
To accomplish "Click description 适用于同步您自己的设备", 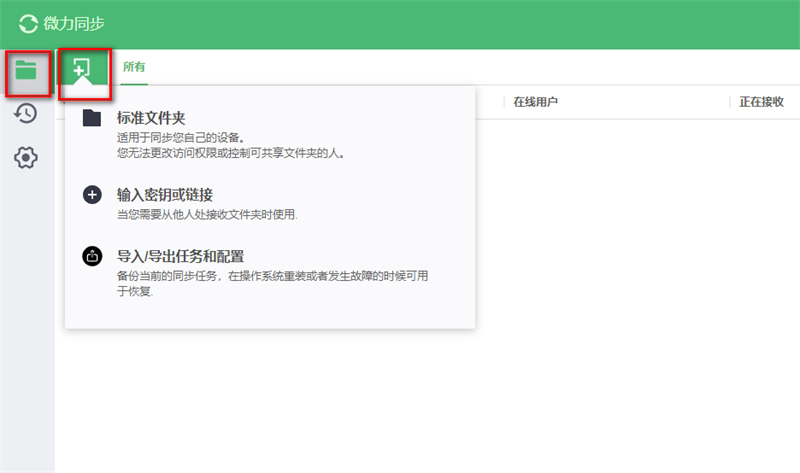I will (x=182, y=138).
